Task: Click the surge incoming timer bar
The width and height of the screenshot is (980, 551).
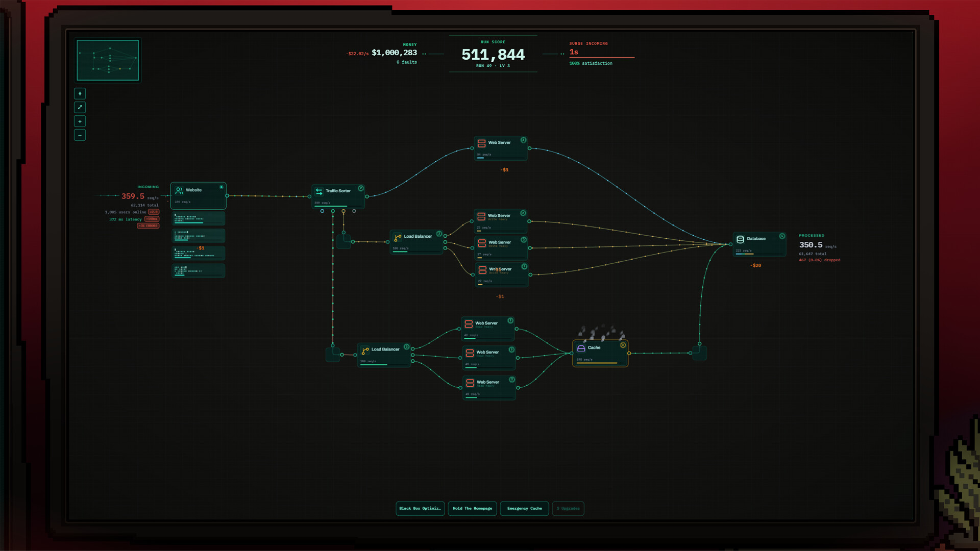Action: coord(602,58)
